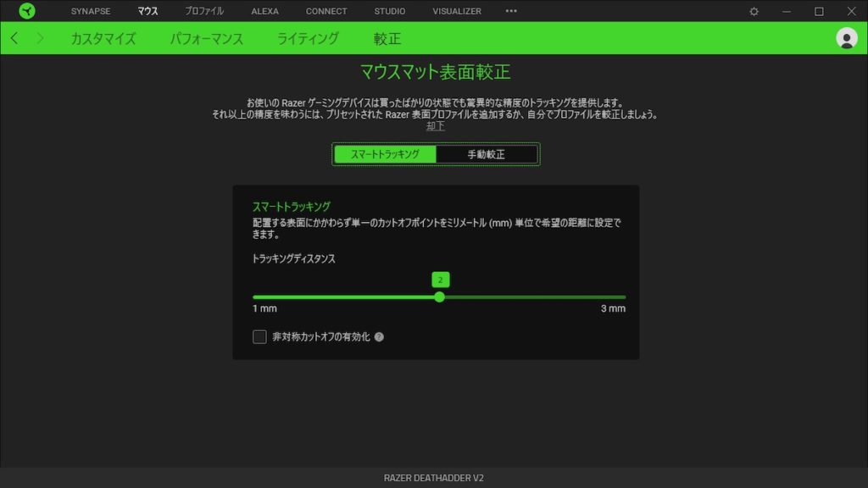Click the slider value bubble showing 2

point(441,280)
